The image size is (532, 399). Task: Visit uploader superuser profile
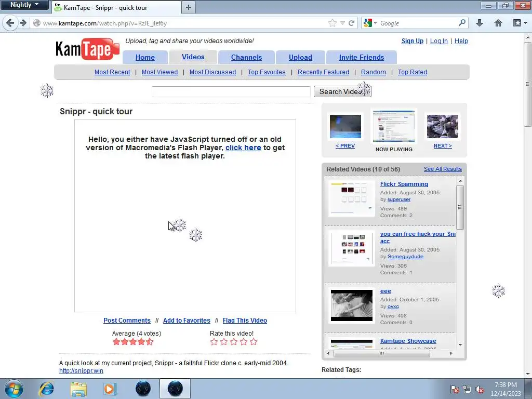(x=398, y=199)
